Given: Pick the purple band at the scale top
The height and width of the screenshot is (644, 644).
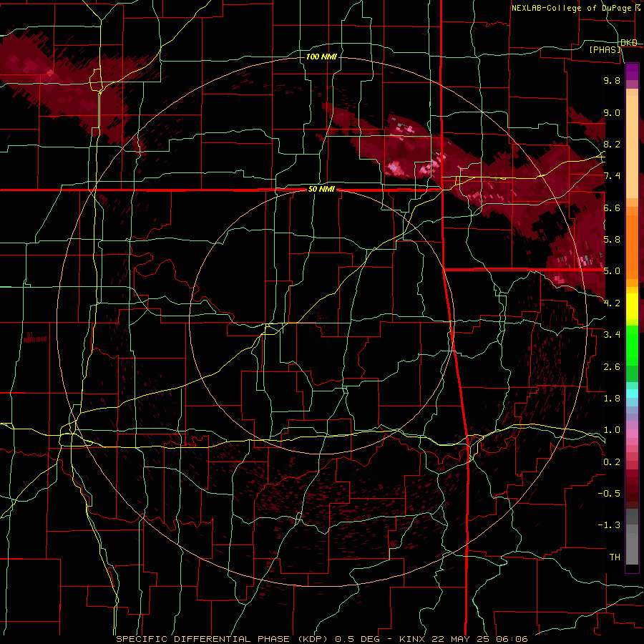Looking at the screenshot, I should tap(632, 72).
